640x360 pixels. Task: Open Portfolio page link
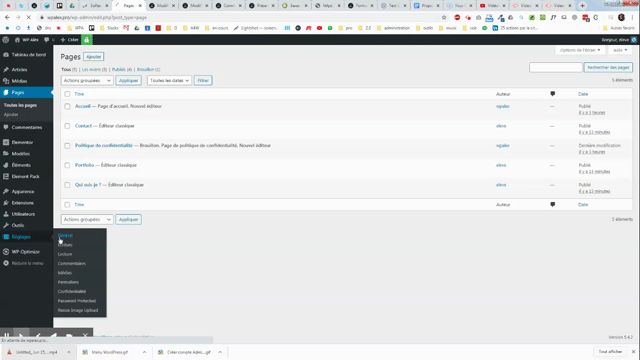[x=84, y=165]
